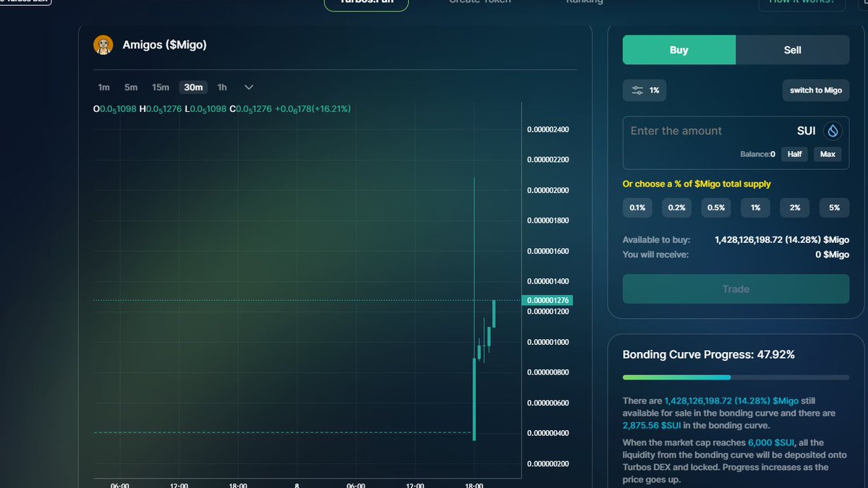This screenshot has width=868, height=488.
Task: Click the 0.000002400 price axis label
Action: pyautogui.click(x=548, y=129)
